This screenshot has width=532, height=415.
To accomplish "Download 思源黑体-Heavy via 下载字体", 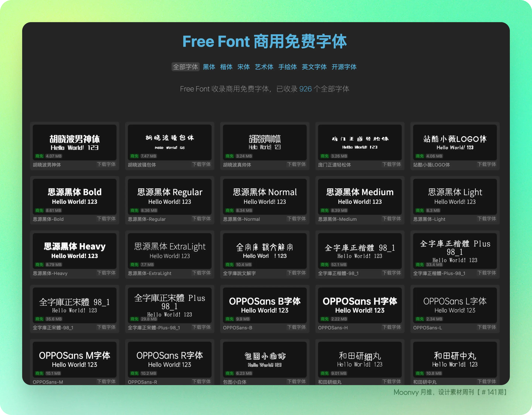I will point(106,273).
